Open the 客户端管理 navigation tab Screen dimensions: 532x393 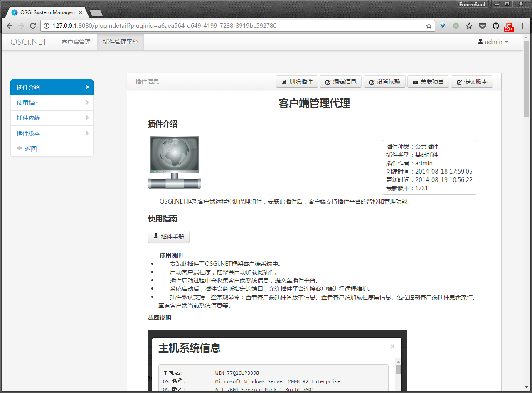pyautogui.click(x=76, y=42)
